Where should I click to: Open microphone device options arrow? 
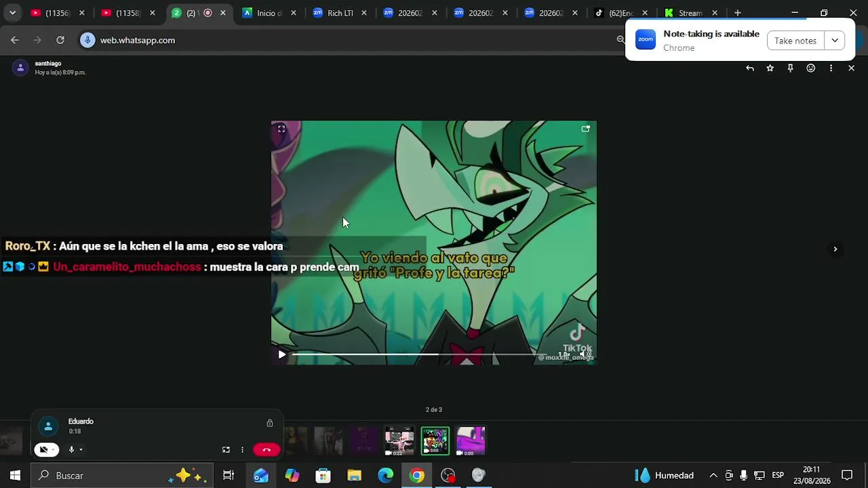pyautogui.click(x=81, y=449)
